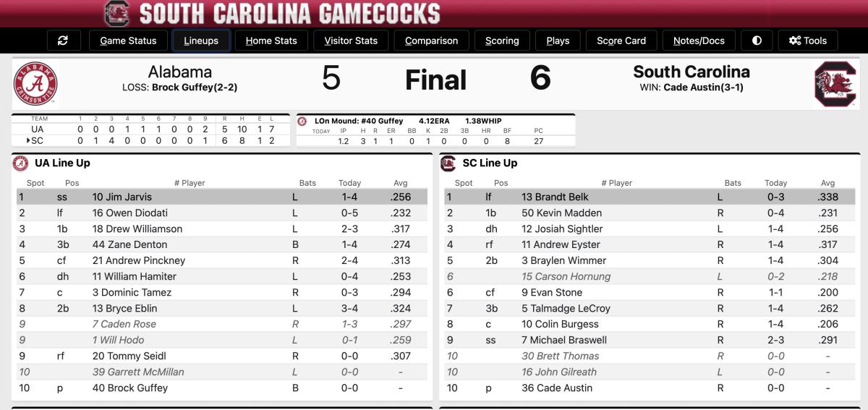Click the Alabama Crimson Tide logo
The width and height of the screenshot is (868, 410).
[35, 84]
